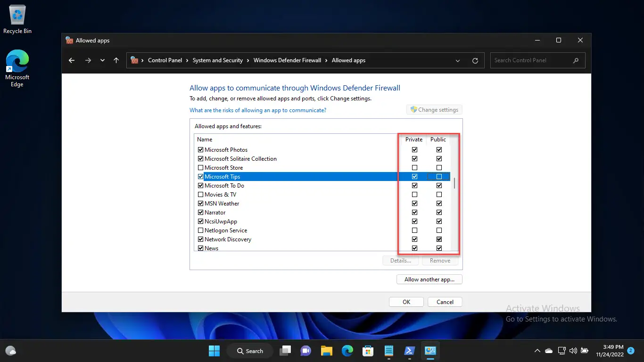Click the firewall icon in the address bar
The image size is (644, 362).
click(x=134, y=60)
